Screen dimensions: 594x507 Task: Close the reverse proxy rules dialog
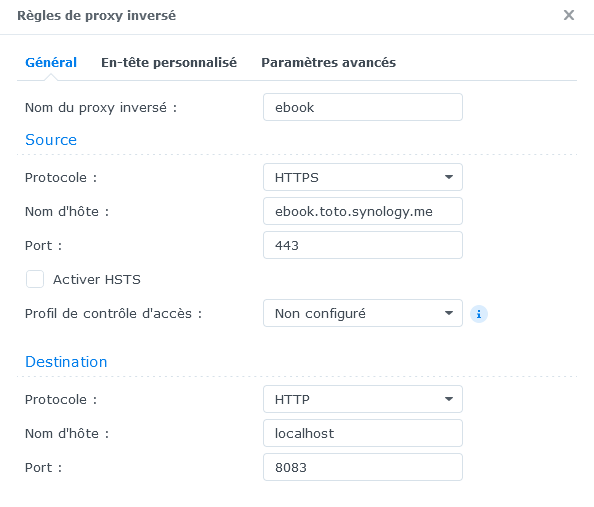[569, 15]
